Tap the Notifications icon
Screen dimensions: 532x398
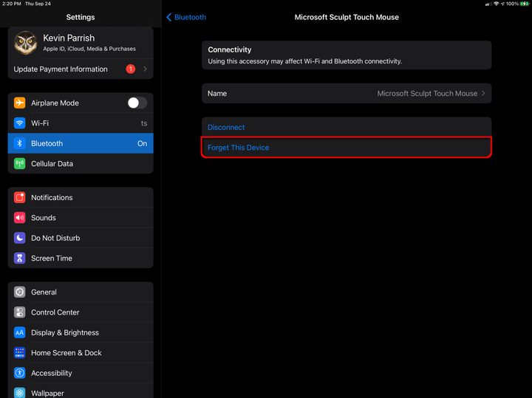tap(20, 197)
